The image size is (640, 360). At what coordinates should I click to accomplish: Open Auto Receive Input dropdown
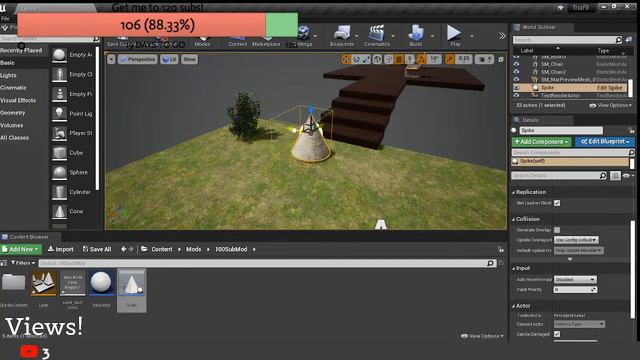[575, 280]
